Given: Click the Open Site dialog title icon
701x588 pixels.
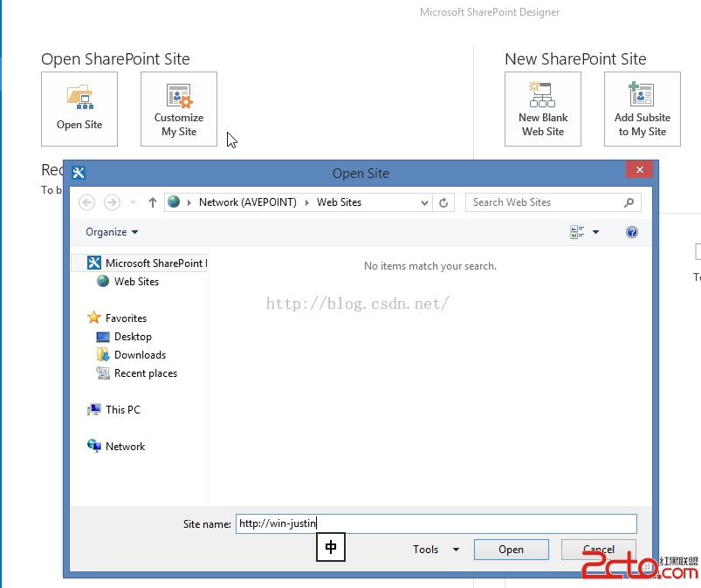Looking at the screenshot, I should (x=79, y=173).
